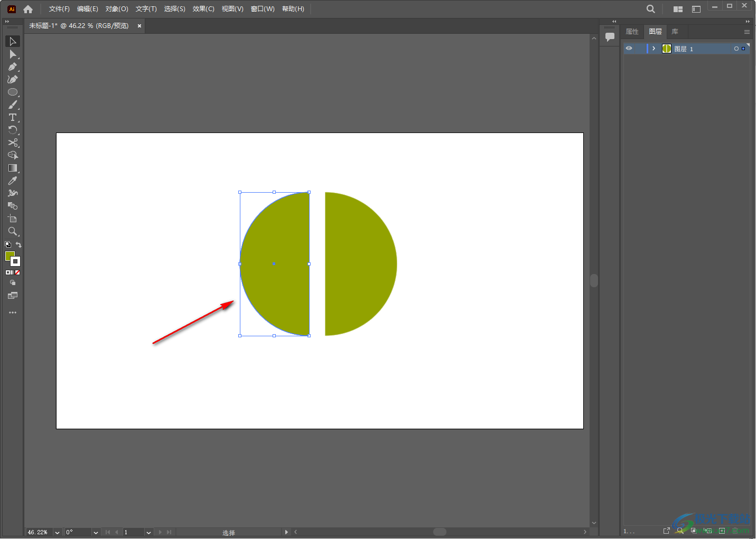Close the 未标题-1 document tab

139,26
